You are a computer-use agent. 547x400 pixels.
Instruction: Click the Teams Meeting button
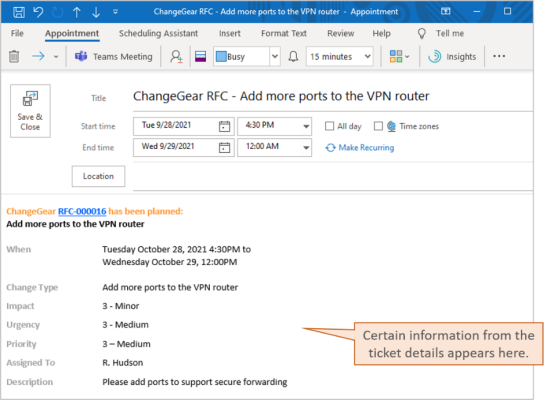coord(114,56)
